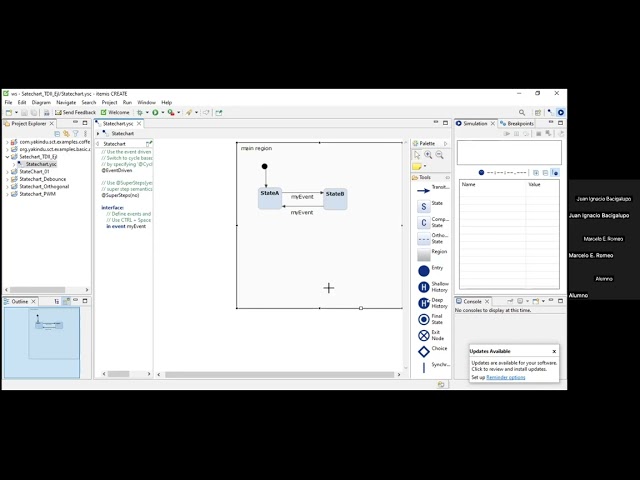Choose the Shallow History palette tool

pyautogui.click(x=433, y=287)
